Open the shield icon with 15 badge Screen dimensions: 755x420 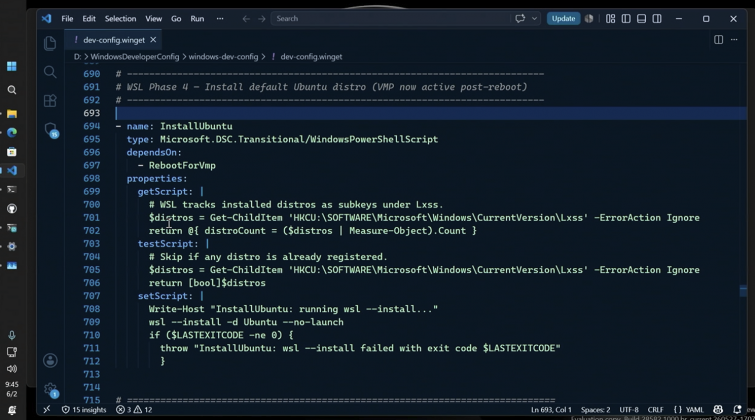pyautogui.click(x=51, y=130)
